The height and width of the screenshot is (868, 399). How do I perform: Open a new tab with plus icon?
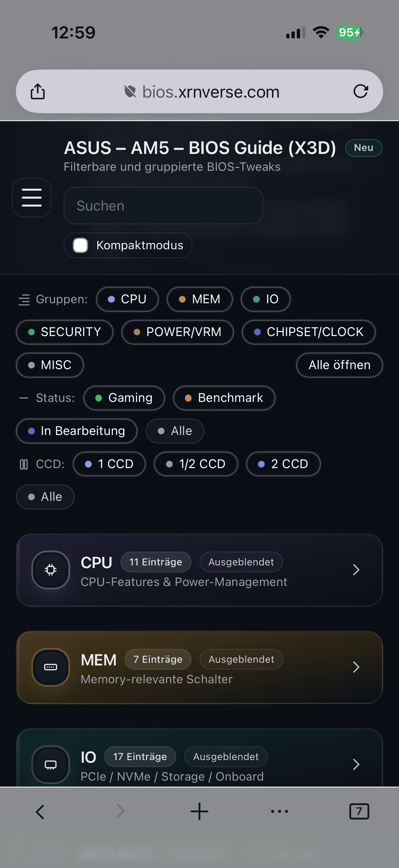[x=199, y=811]
